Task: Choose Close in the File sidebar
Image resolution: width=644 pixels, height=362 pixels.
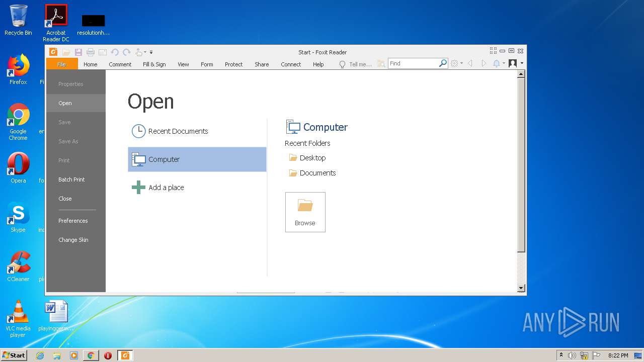Action: (76, 199)
